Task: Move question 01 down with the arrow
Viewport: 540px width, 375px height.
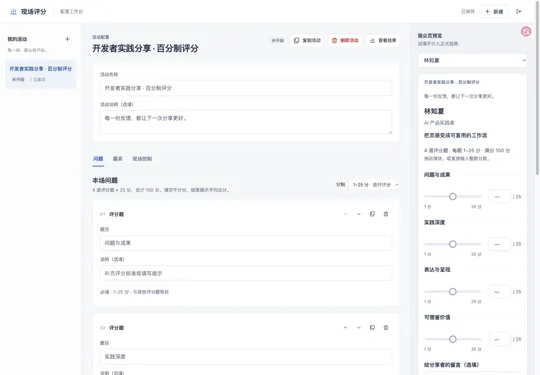Action: 359,214
